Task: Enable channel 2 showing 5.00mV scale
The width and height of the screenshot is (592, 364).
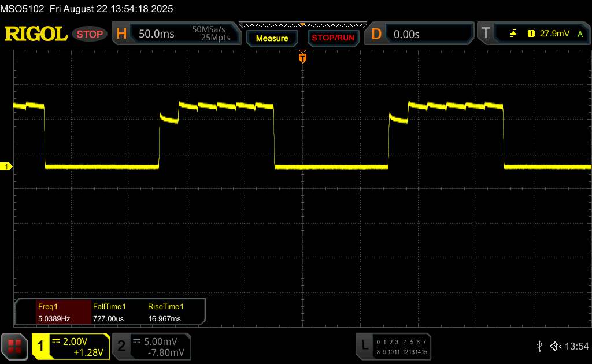Action: click(151, 346)
